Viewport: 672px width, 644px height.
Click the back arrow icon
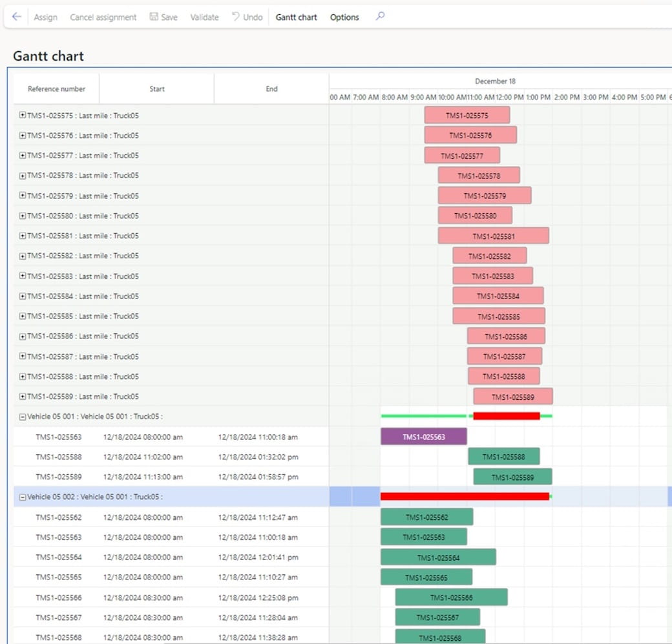click(17, 17)
